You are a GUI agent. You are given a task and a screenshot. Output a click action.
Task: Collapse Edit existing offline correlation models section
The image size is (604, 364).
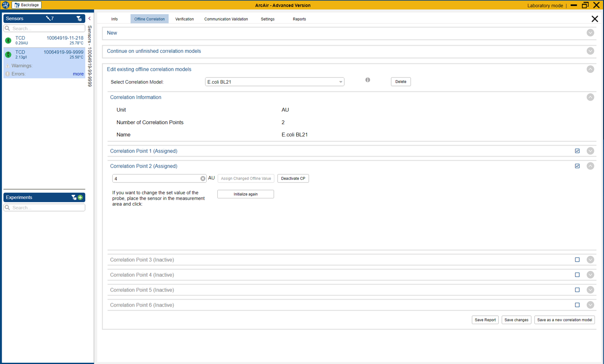tap(590, 69)
